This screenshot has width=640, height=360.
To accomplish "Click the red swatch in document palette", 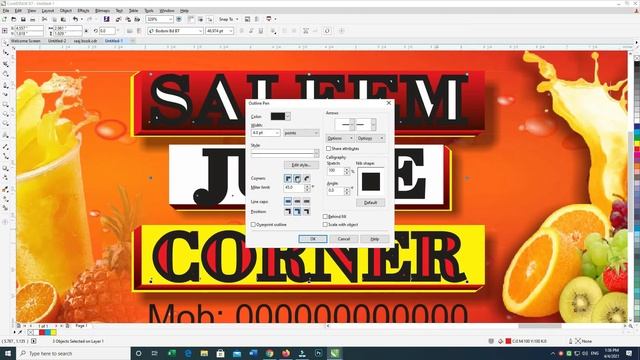I will pos(42,333).
